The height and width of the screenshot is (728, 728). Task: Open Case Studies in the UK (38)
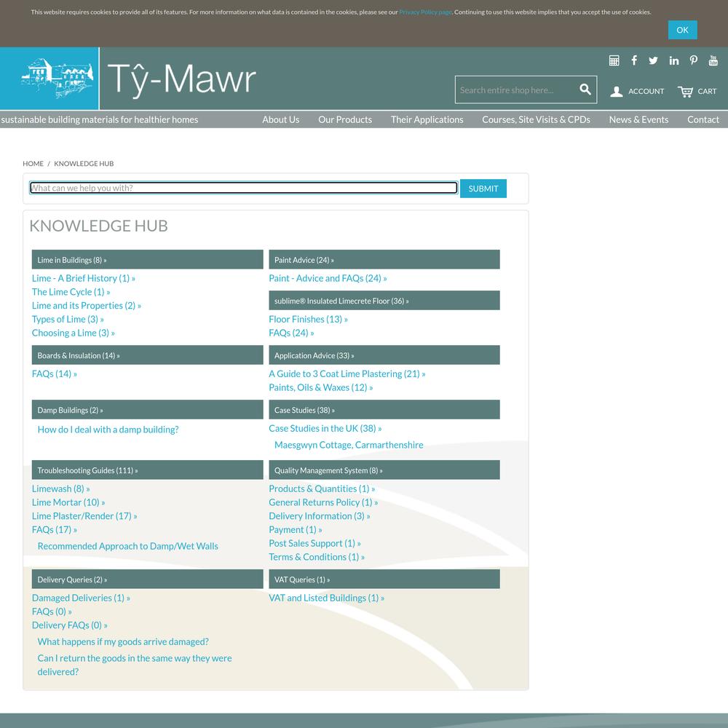(x=325, y=428)
